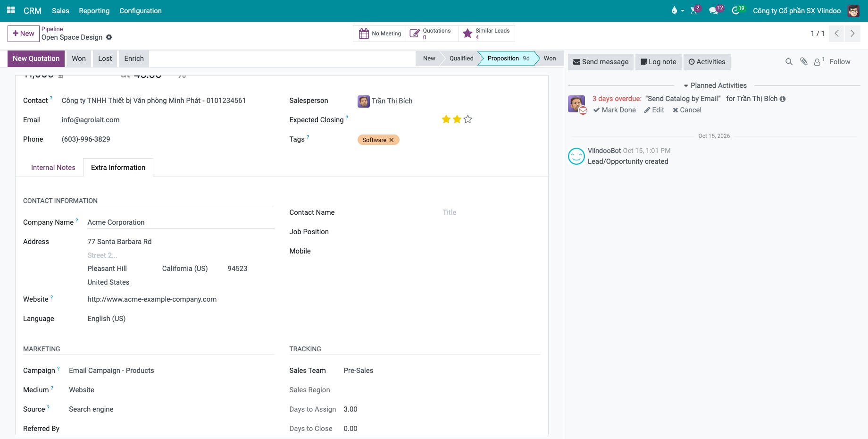
Task: Click the search icon in chatter
Action: tap(789, 62)
